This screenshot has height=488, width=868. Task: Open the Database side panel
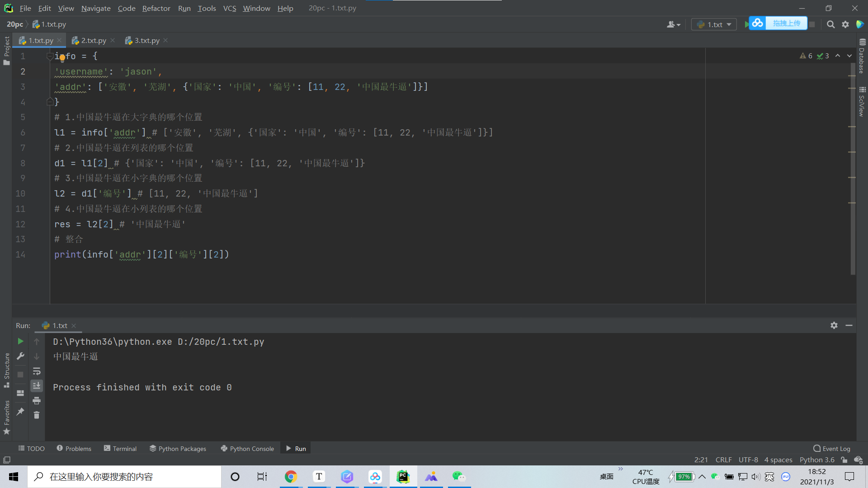point(862,56)
